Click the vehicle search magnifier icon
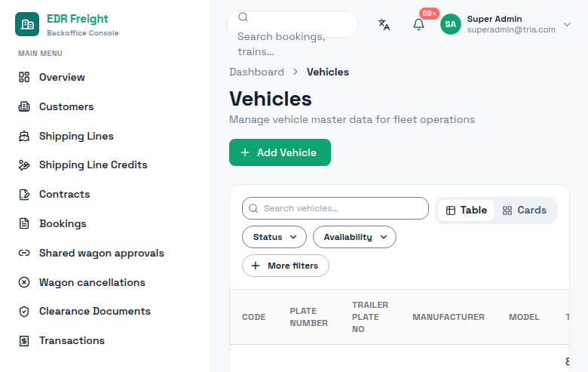588x372 pixels. pos(253,208)
